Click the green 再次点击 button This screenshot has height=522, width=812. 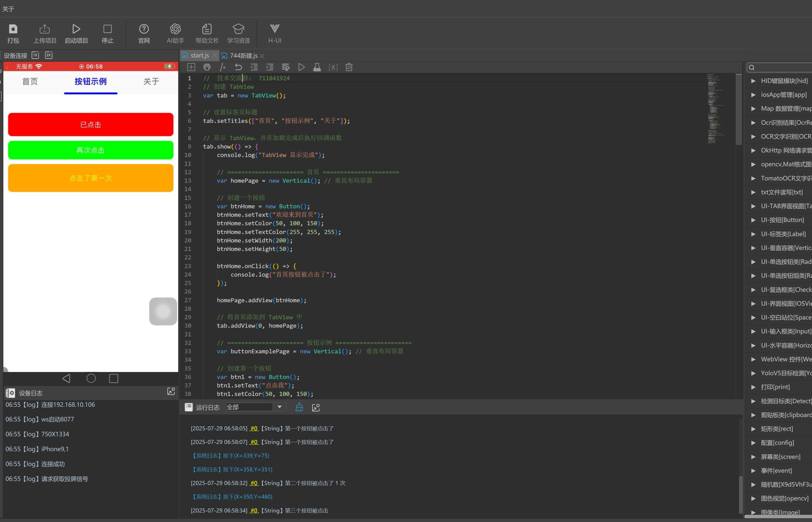[91, 150]
